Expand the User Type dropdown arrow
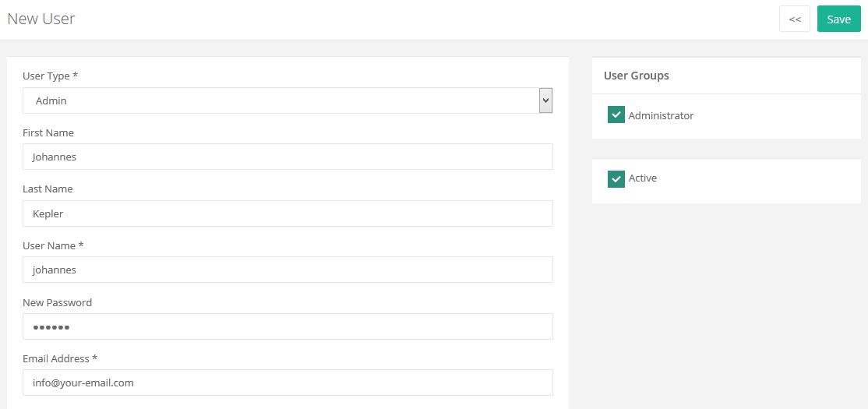This screenshot has width=868, height=409. (546, 100)
